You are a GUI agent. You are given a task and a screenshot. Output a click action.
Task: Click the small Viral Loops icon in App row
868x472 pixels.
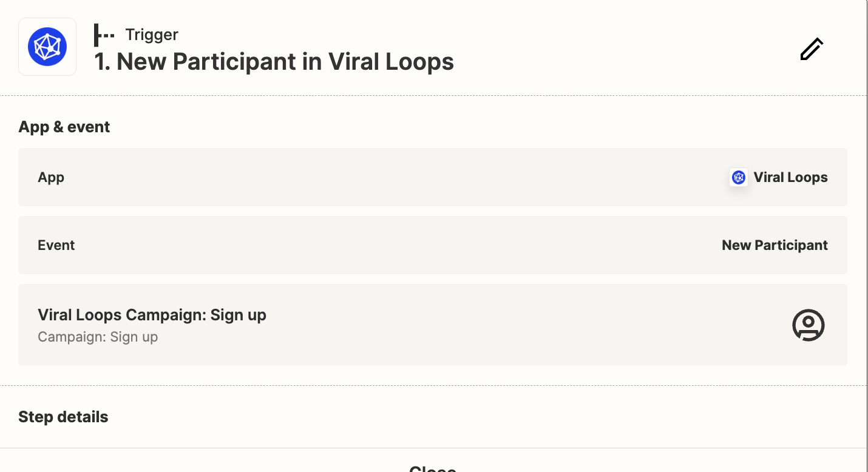point(739,177)
